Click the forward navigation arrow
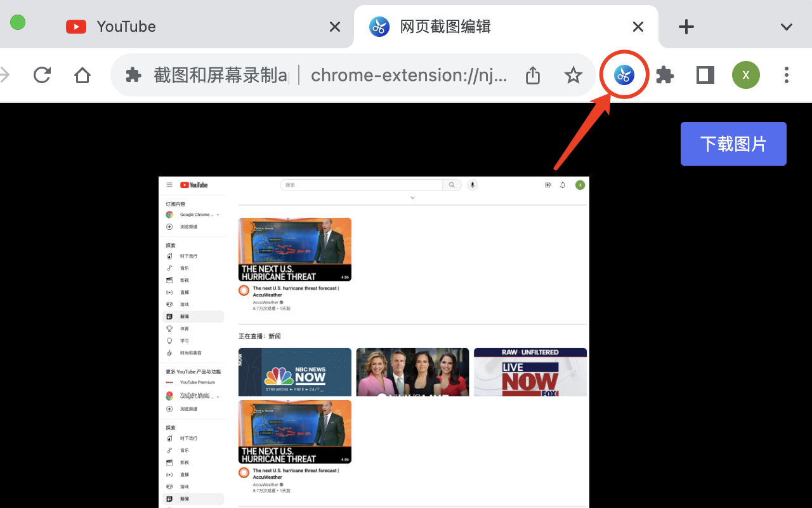The height and width of the screenshot is (508, 812). (x=5, y=75)
